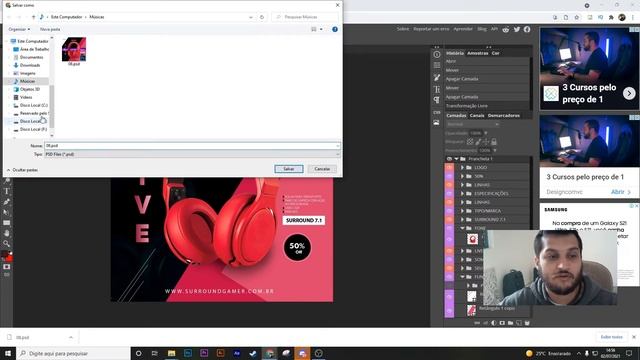
Task: Click the new adjustment layer icon in layers footer
Action: coord(493,323)
